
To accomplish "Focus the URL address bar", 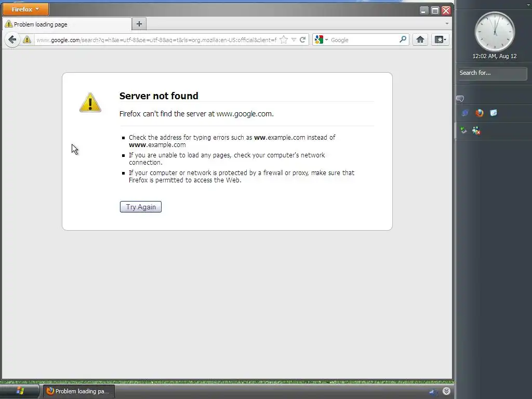I will 157,39.
